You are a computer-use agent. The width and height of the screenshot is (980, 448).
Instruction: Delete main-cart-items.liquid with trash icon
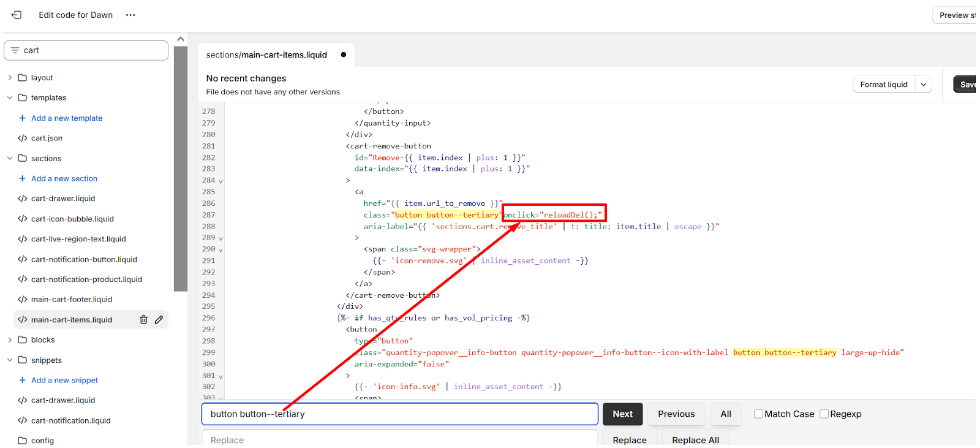click(x=143, y=319)
